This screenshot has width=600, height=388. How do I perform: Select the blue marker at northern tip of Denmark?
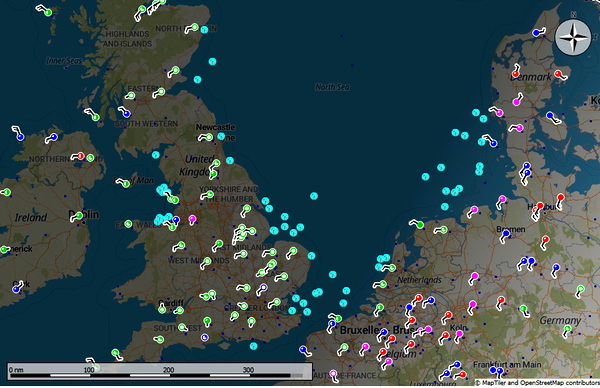536,33
